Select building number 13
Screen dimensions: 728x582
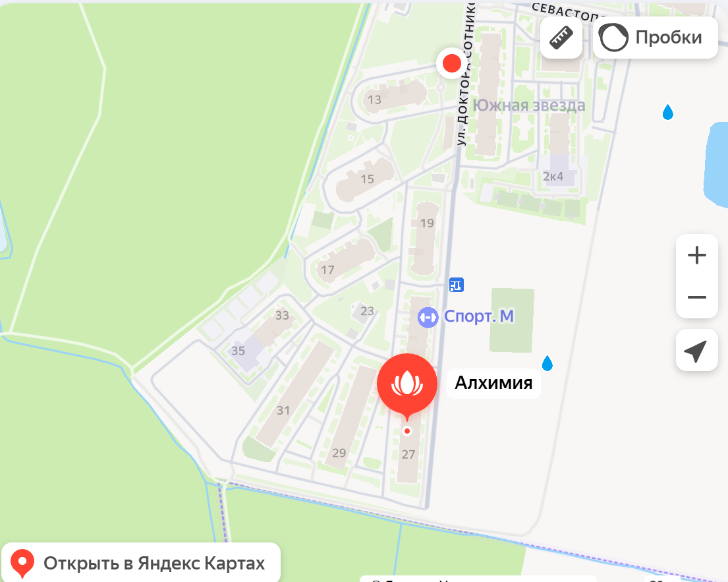pos(374,100)
